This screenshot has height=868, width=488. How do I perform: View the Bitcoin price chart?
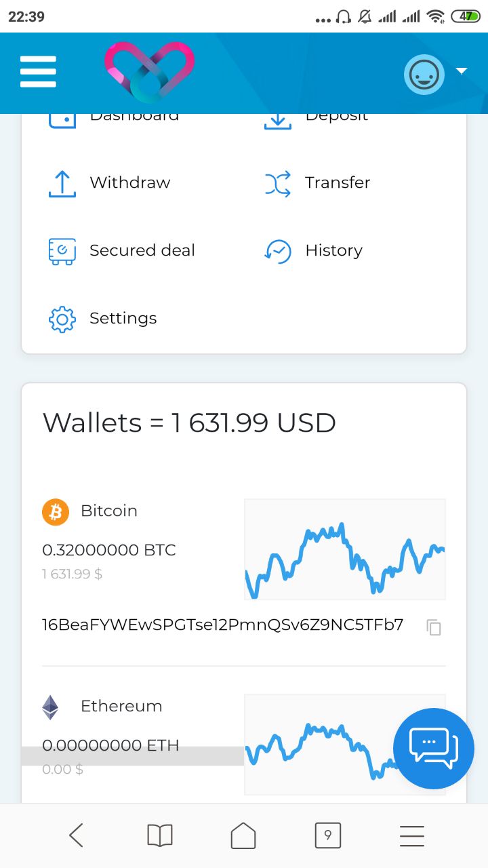coord(344,549)
